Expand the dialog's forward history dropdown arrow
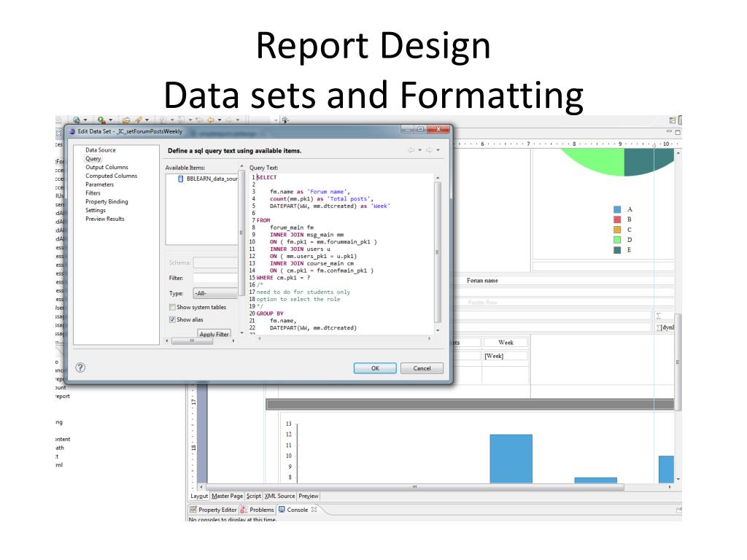747x560 pixels. (438, 150)
